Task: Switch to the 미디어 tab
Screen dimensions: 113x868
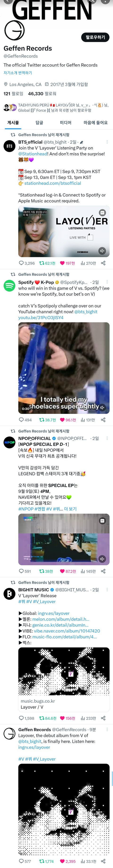Action: click(66, 123)
